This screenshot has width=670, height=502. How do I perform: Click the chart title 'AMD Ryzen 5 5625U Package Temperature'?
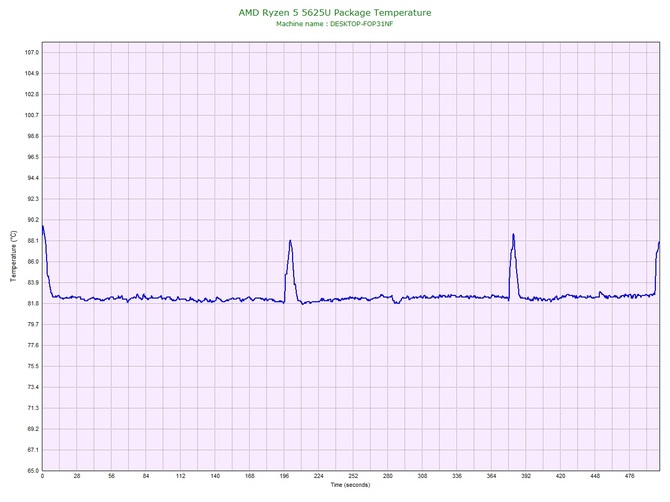[335, 13]
